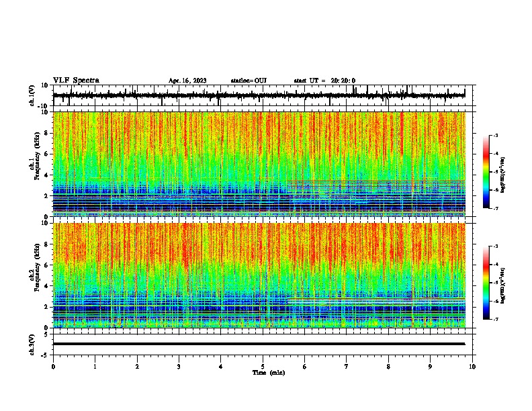Click the time axis tick label "6"
The height and width of the screenshot is (411, 532).
click(x=304, y=367)
